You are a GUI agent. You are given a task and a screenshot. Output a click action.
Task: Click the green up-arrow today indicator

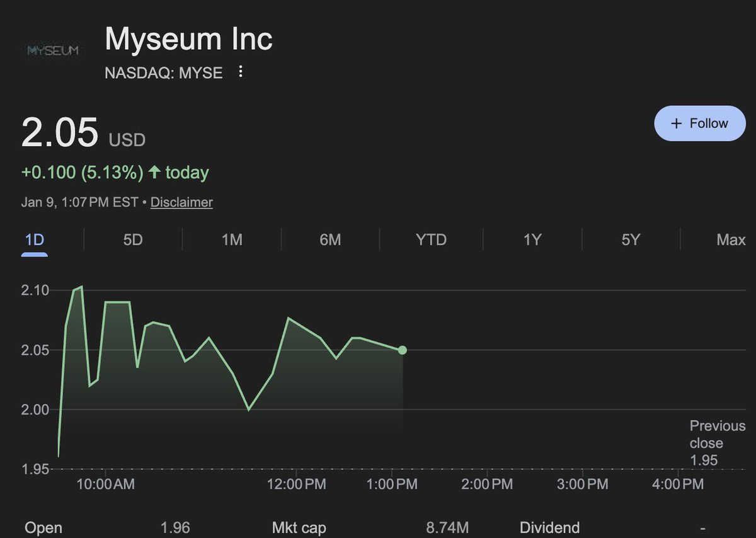pyautogui.click(x=154, y=172)
